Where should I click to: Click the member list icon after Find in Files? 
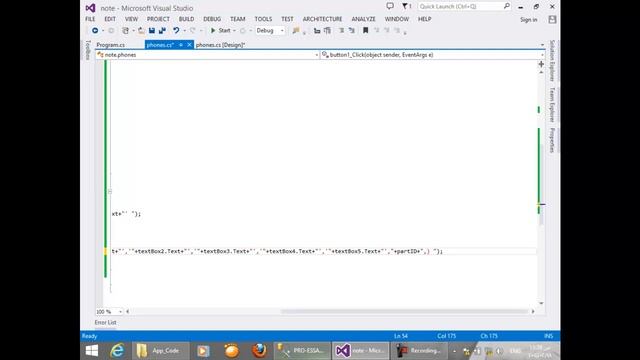pyautogui.click(x=317, y=31)
